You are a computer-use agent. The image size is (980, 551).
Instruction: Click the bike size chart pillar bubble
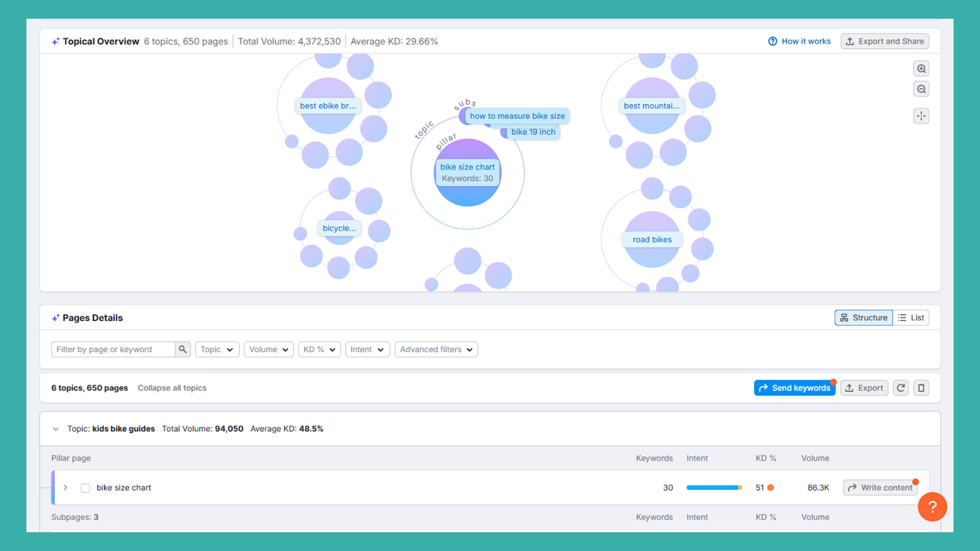[467, 173]
